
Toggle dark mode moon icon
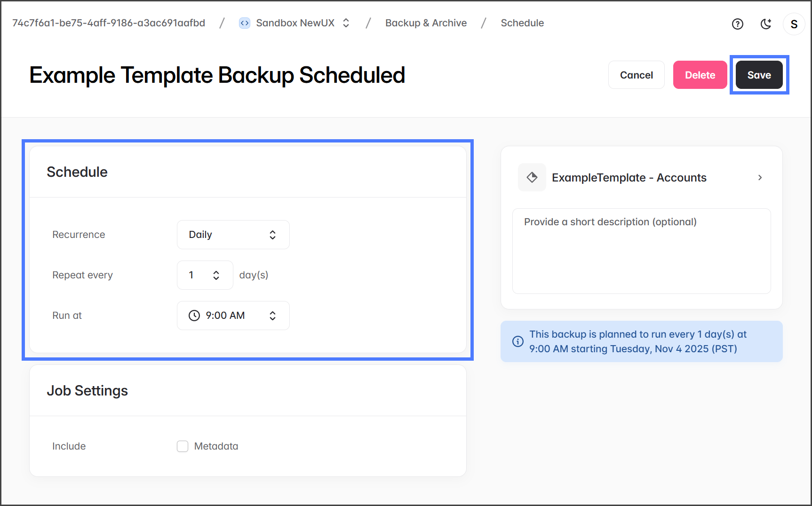766,24
